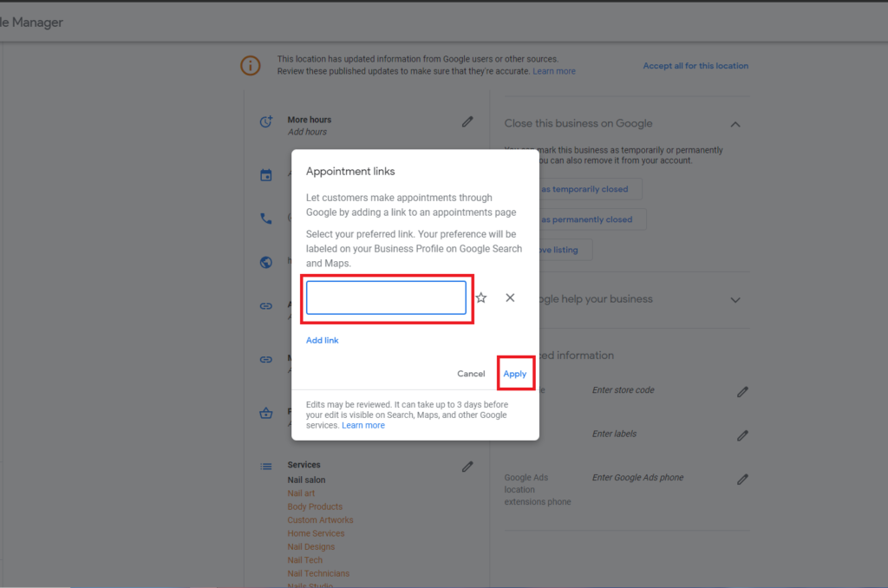Edit store code with the pencil icon
888x588 pixels.
(x=742, y=392)
